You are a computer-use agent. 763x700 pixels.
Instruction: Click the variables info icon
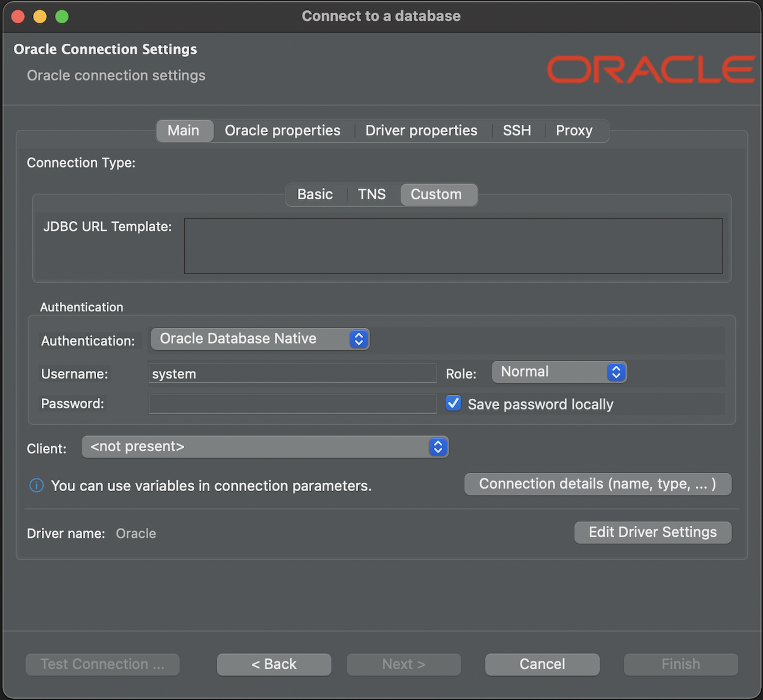click(37, 485)
